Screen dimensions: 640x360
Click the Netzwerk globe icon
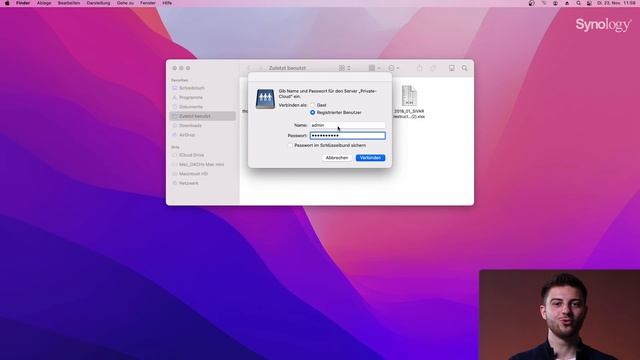(x=175, y=183)
